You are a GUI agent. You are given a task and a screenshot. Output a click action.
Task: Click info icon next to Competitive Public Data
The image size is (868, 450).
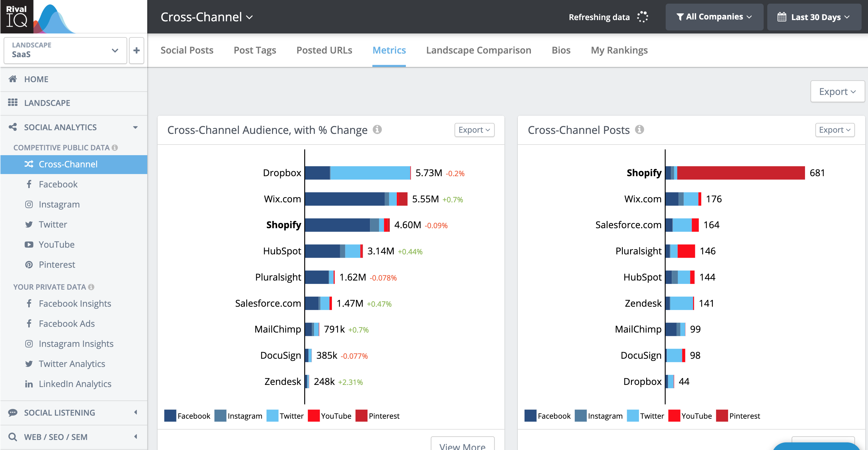click(x=115, y=148)
